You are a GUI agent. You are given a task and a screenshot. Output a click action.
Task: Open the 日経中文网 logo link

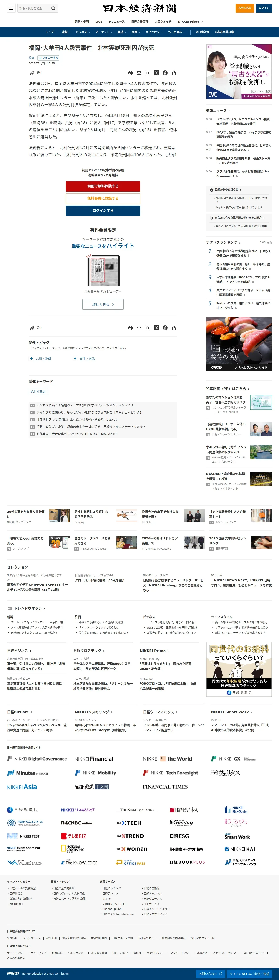pyautogui.click(x=92, y=787)
